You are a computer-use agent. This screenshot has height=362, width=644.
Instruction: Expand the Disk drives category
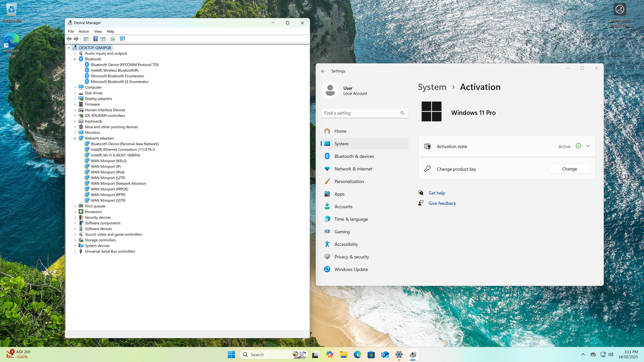(75, 93)
